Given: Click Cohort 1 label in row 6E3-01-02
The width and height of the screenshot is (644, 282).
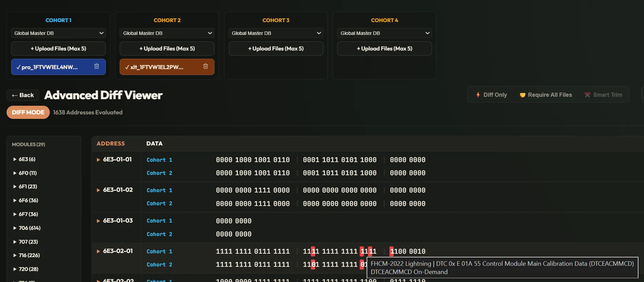Looking at the screenshot, I should [159, 190].
